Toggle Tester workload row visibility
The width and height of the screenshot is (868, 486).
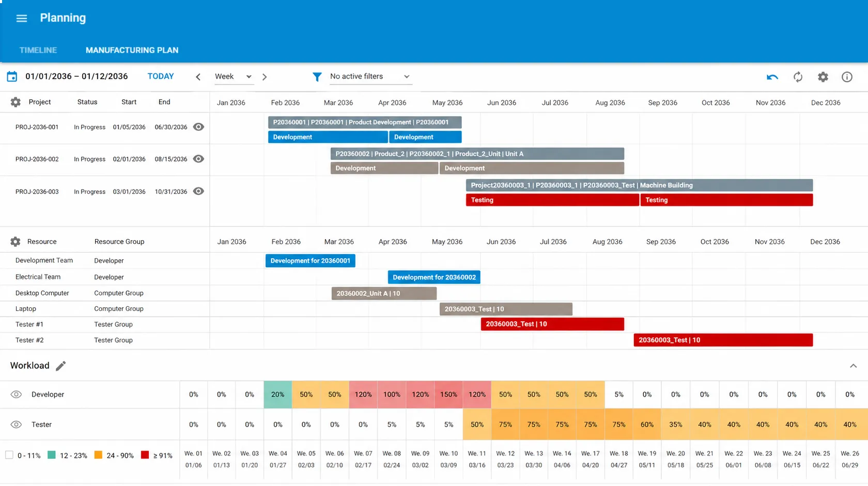[x=16, y=425]
